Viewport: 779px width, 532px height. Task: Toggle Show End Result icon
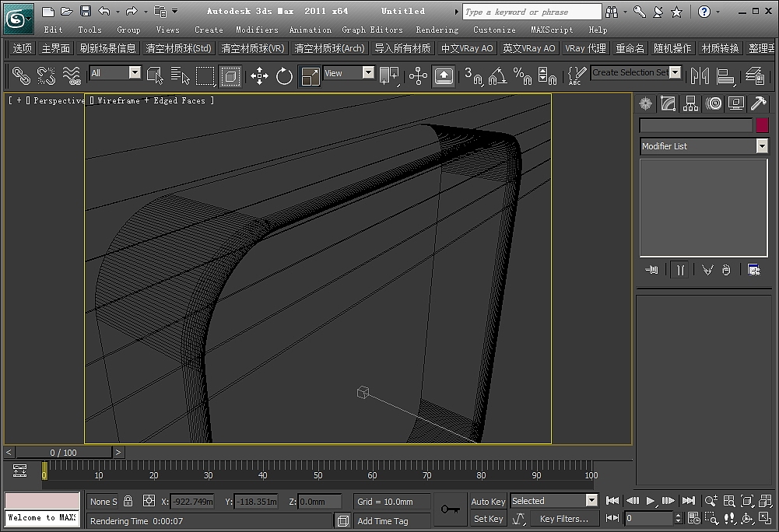coord(679,270)
